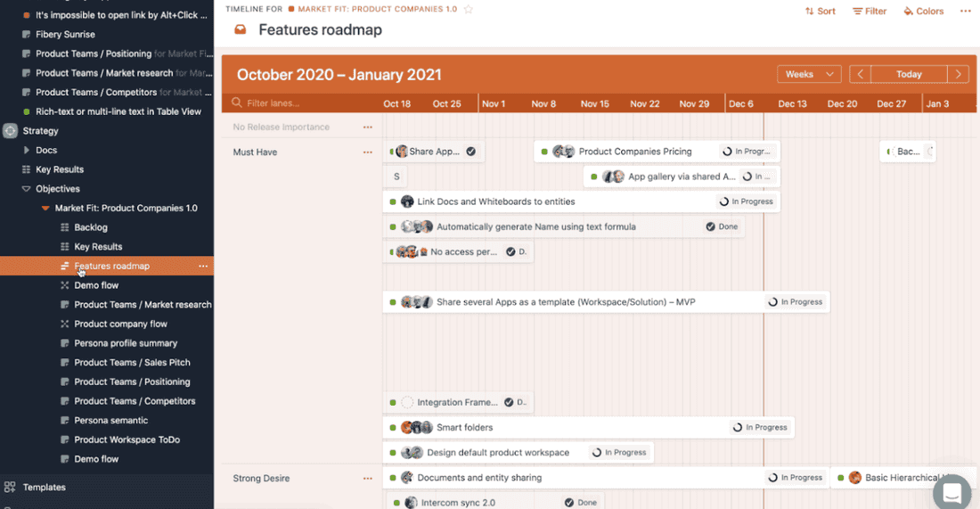This screenshot has width=980, height=509.
Task: Star the Features roadmap timeline as favorite
Action: pyautogui.click(x=468, y=10)
